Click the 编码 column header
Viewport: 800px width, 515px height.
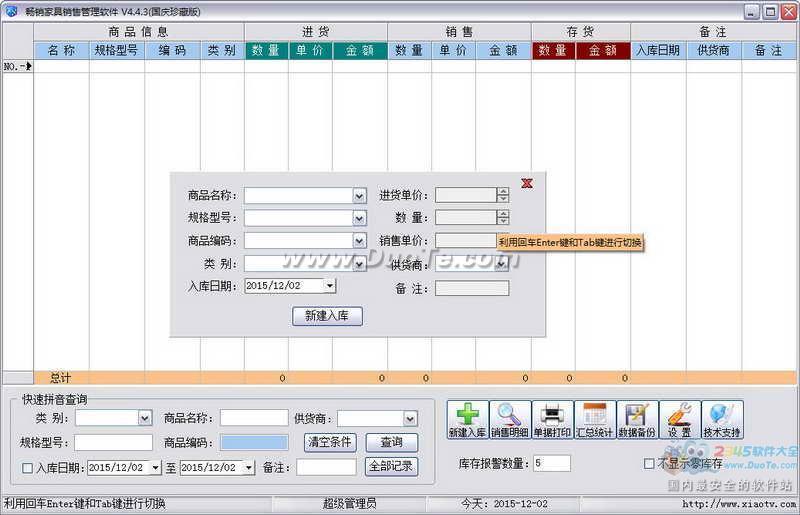pos(172,51)
